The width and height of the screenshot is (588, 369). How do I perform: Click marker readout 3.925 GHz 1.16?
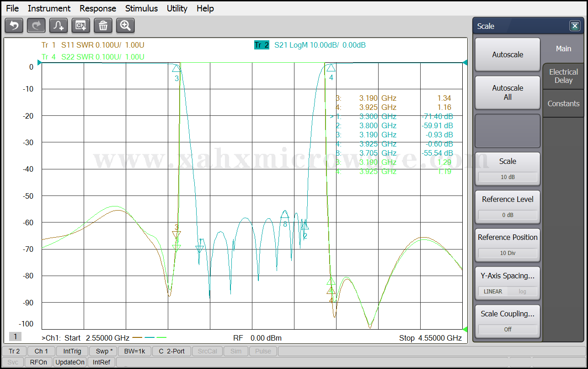coord(394,107)
